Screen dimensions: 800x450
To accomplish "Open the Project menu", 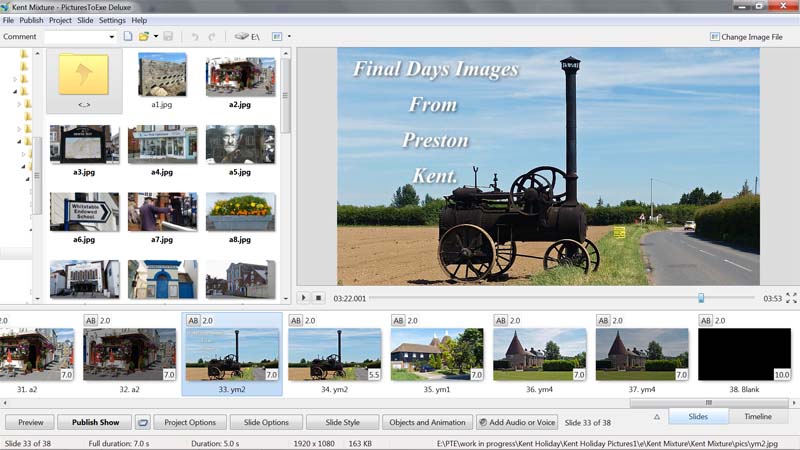I will 60,20.
